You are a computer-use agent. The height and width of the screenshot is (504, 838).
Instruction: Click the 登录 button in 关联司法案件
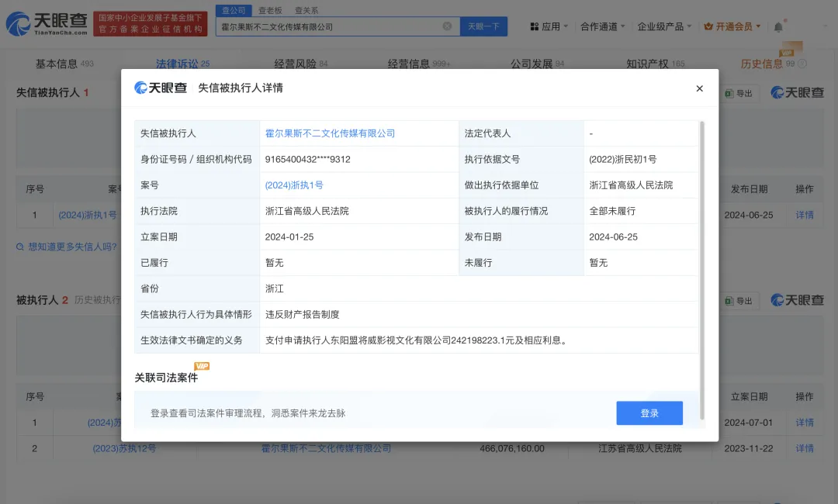[649, 413]
